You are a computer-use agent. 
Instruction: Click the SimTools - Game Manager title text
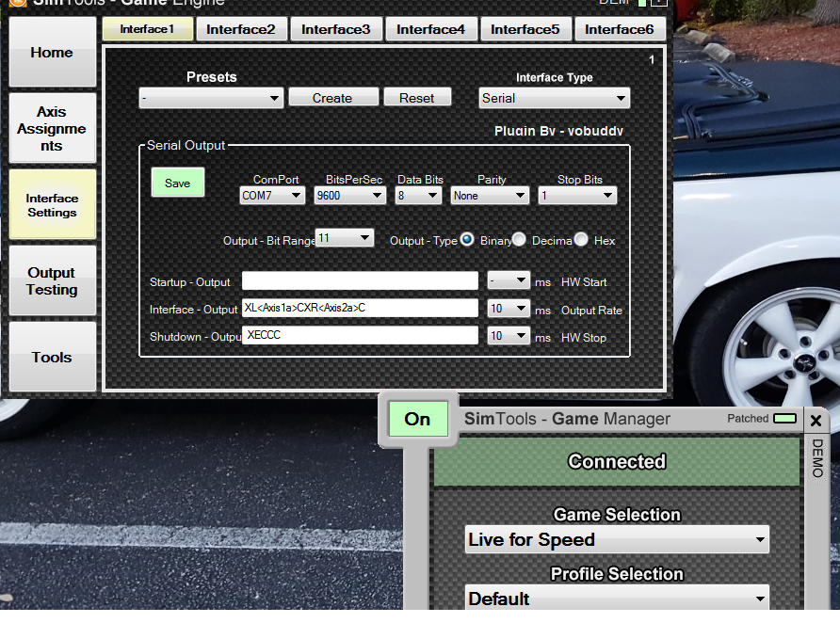[567, 419]
